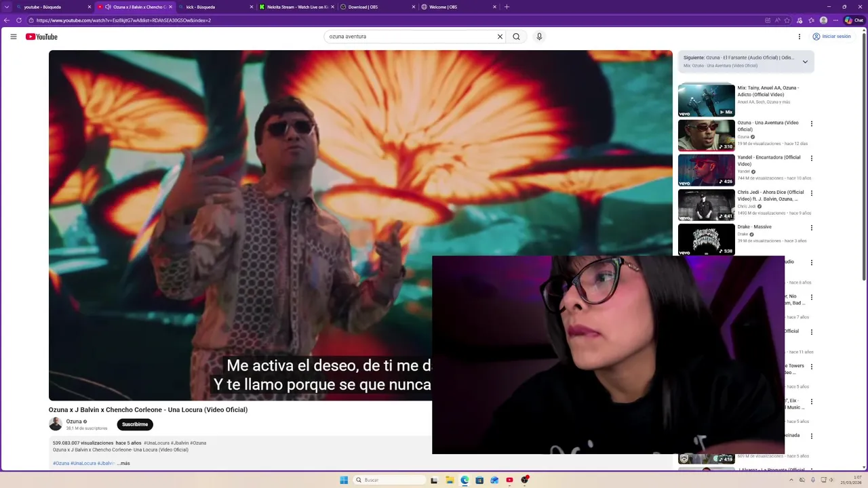Open the split screen icon in address bar
Image resolution: width=868 pixels, height=488 pixels.
point(768,20)
